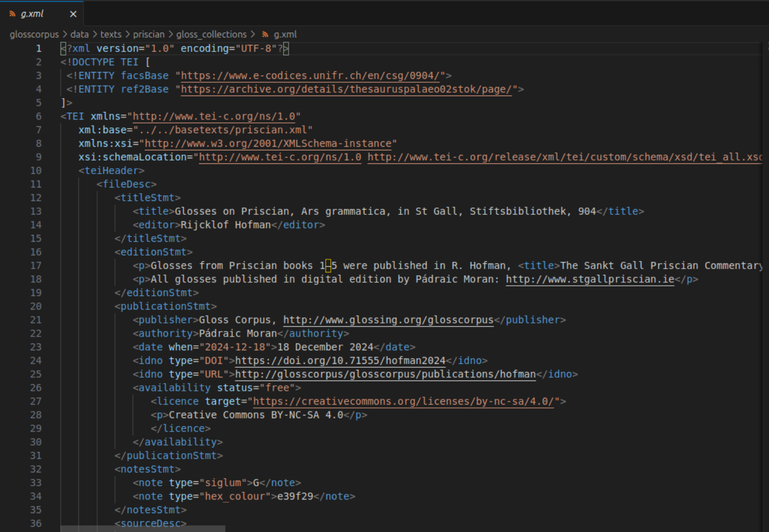Click the status="free" attribute on availability
The image size is (769, 532).
(256, 388)
